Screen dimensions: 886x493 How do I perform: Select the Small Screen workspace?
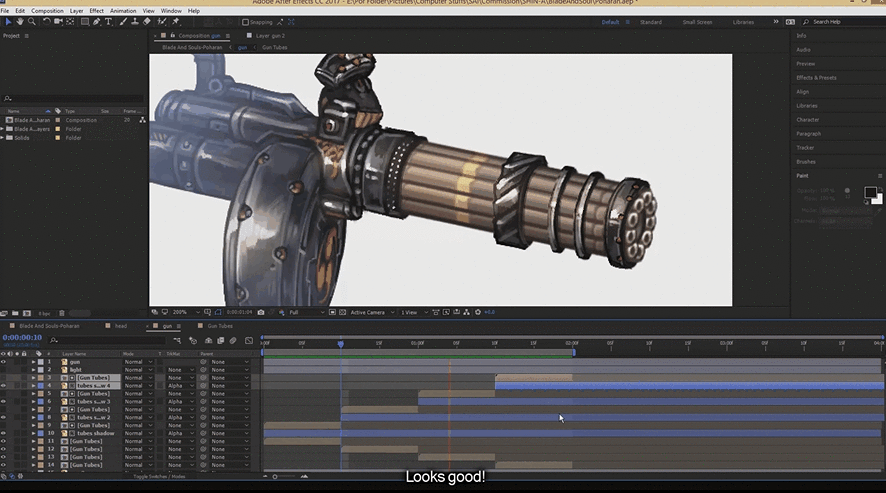pyautogui.click(x=697, y=22)
